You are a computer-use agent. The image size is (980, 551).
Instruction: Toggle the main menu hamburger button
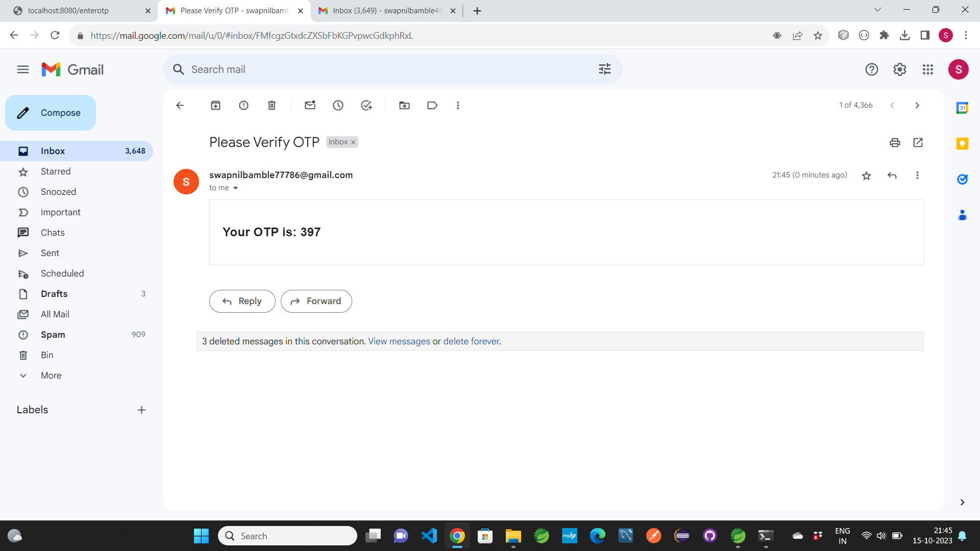(x=23, y=69)
